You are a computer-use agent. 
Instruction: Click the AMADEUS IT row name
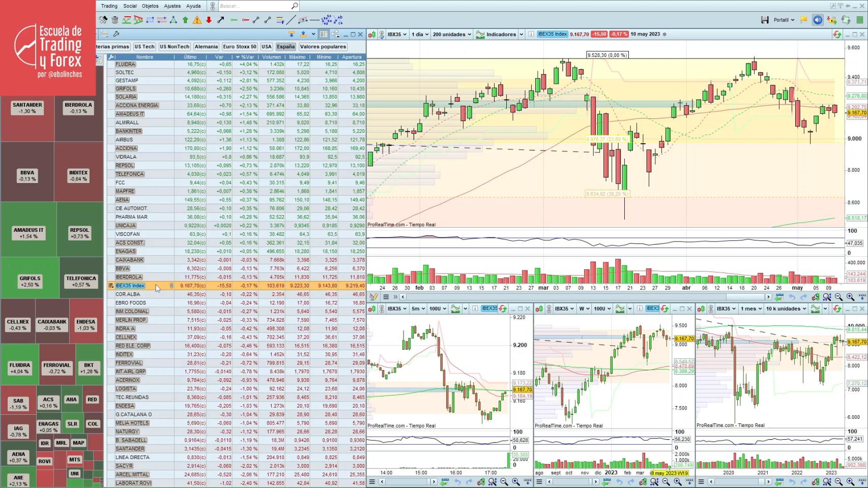click(130, 114)
